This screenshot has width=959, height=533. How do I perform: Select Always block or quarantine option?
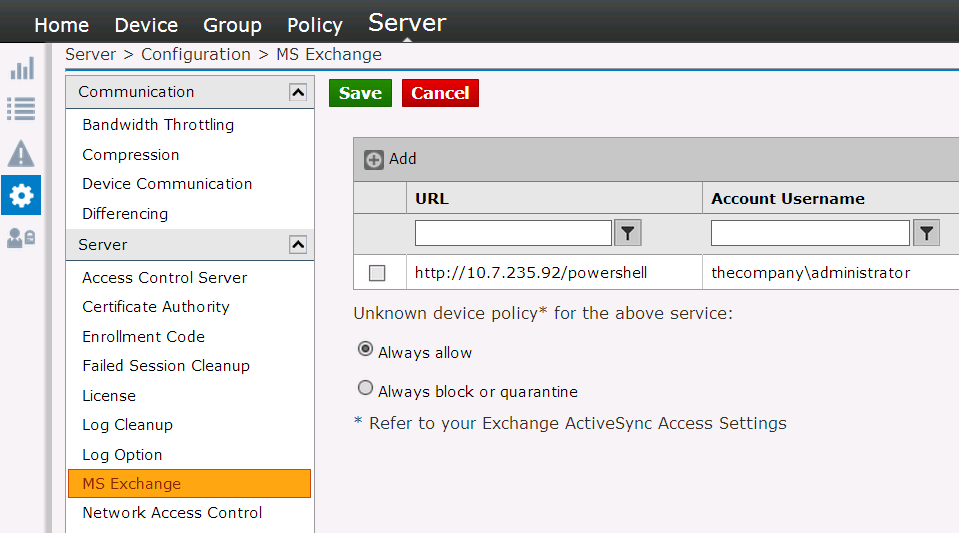365,388
